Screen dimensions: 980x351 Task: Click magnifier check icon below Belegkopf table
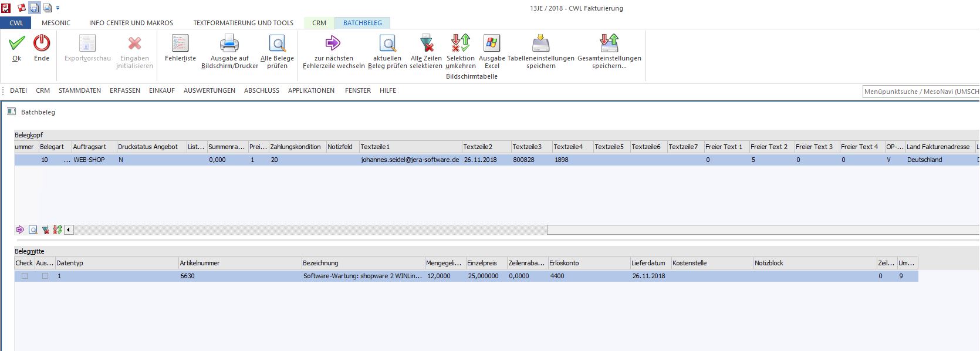point(33,230)
